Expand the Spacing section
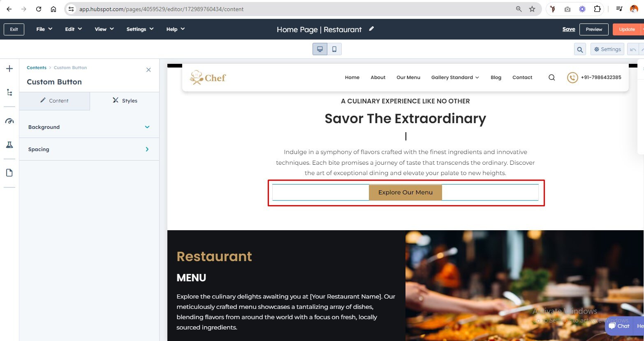Screen dimensions: 644x341 89,149
